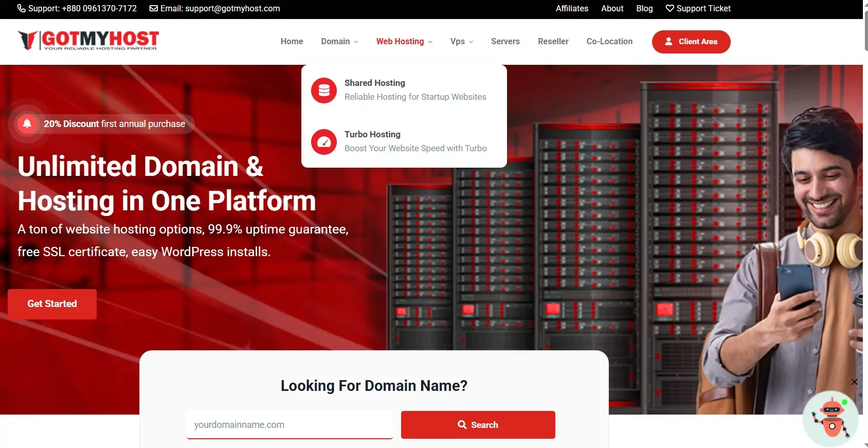This screenshot has height=448, width=868.
Task: Open the chatbot robot widget
Action: (830, 419)
